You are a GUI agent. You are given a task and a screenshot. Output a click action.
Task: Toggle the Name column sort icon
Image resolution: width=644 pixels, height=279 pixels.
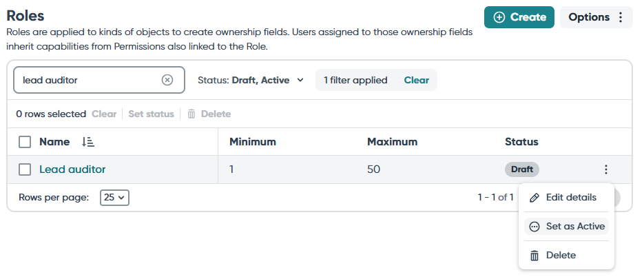88,142
